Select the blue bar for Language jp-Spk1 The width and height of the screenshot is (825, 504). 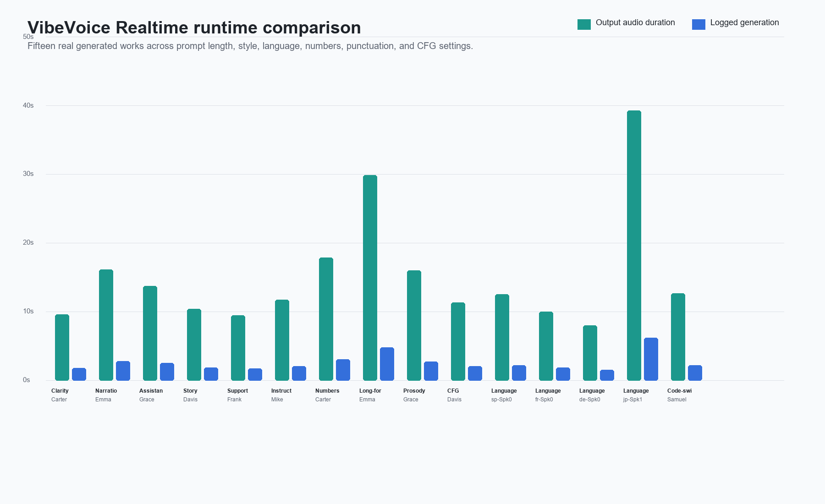click(651, 359)
